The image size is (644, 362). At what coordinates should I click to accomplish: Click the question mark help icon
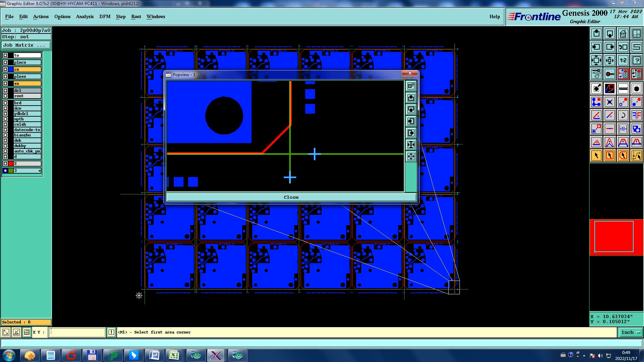[636, 60]
